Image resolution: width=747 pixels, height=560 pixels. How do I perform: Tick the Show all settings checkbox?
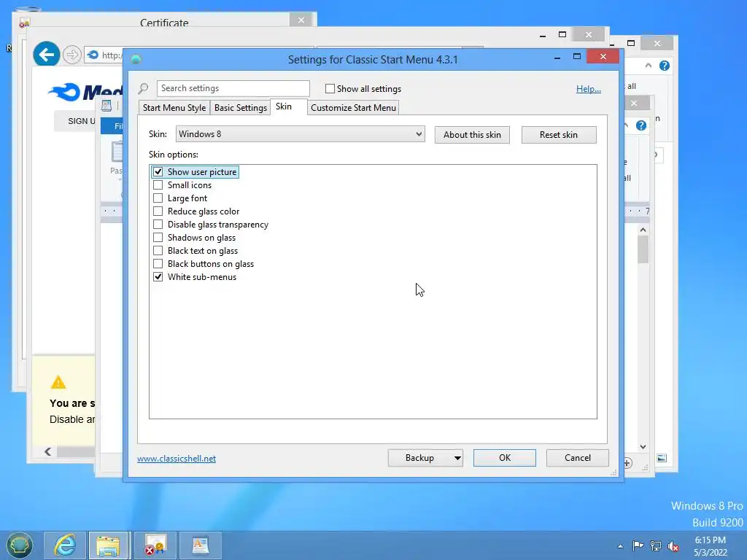click(x=330, y=88)
